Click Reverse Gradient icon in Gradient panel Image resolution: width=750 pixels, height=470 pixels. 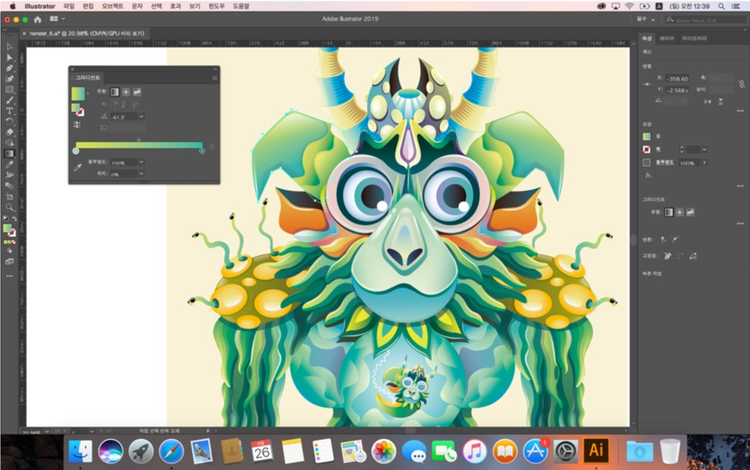point(77,125)
